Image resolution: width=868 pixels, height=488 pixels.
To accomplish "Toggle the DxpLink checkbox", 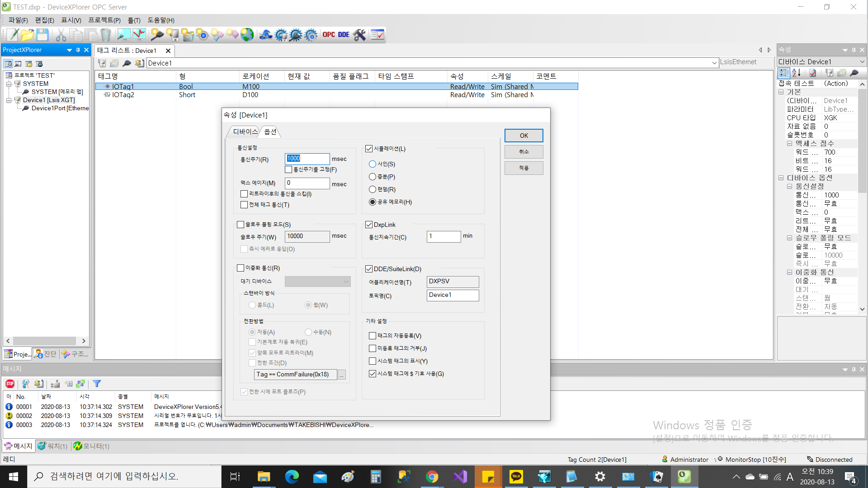I will tap(369, 225).
